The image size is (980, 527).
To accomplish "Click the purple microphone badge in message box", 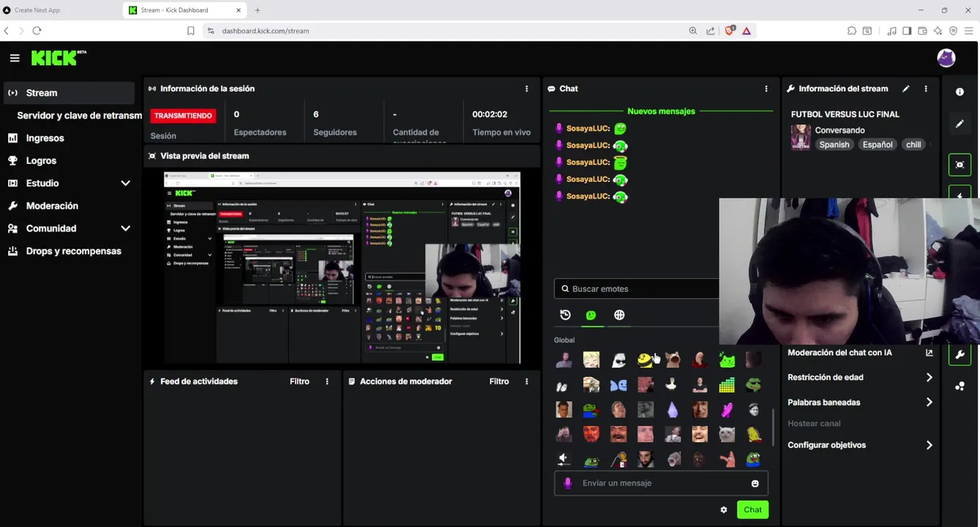I will point(568,483).
